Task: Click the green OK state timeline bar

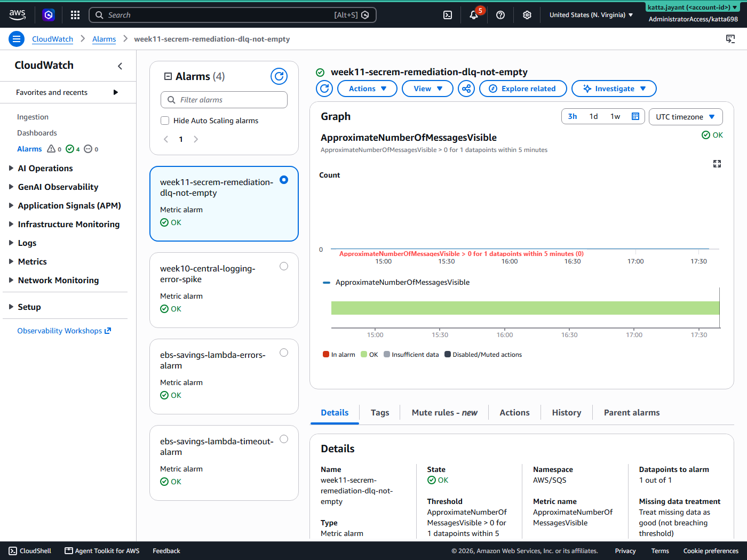Action: (x=525, y=308)
